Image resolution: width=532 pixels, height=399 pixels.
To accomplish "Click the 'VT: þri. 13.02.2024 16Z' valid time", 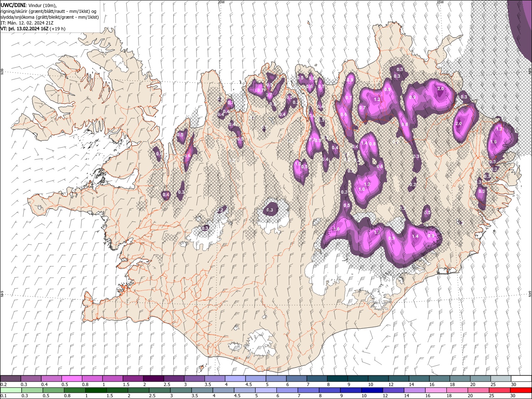I will [x=25, y=29].
